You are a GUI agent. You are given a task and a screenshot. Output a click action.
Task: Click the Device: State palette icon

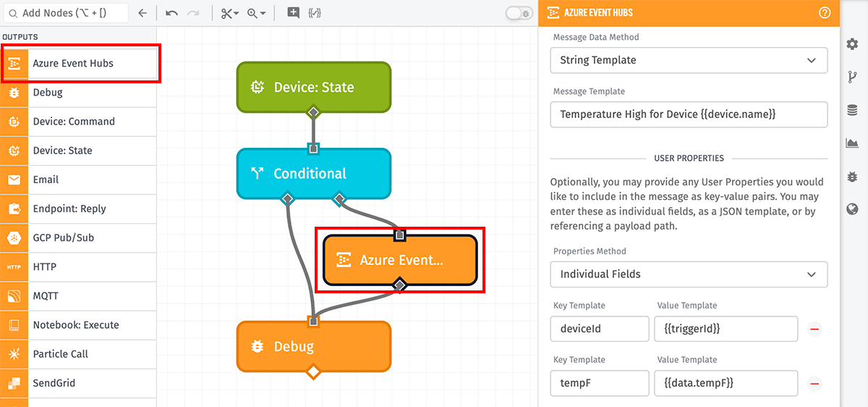14,151
